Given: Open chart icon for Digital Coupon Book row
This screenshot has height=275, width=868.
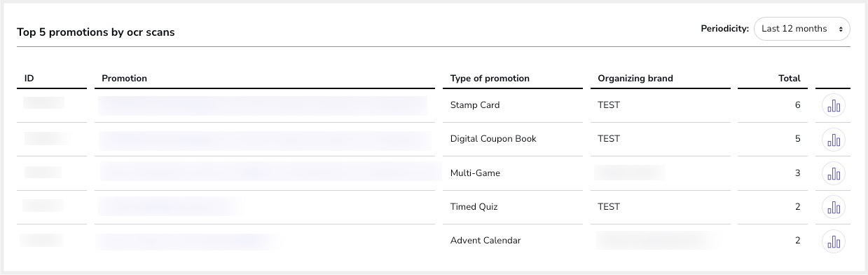Looking at the screenshot, I should tap(834, 140).
